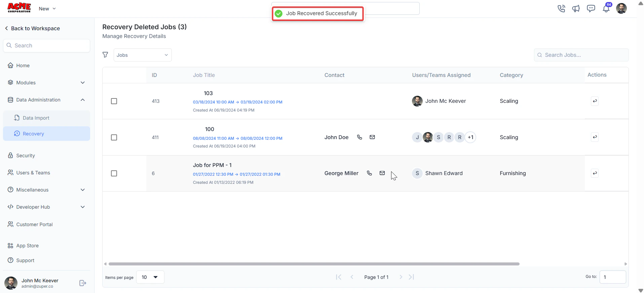Open the New dropdown in the header
The image size is (644, 293).
tap(47, 9)
